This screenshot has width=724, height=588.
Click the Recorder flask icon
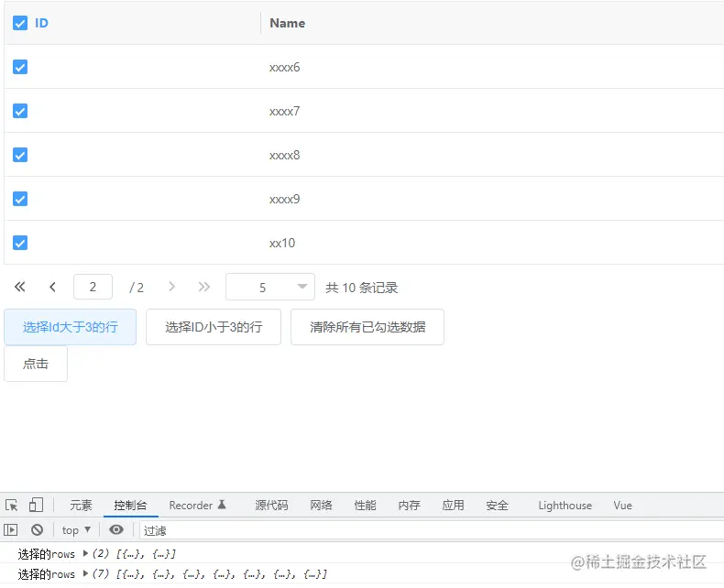coord(222,505)
